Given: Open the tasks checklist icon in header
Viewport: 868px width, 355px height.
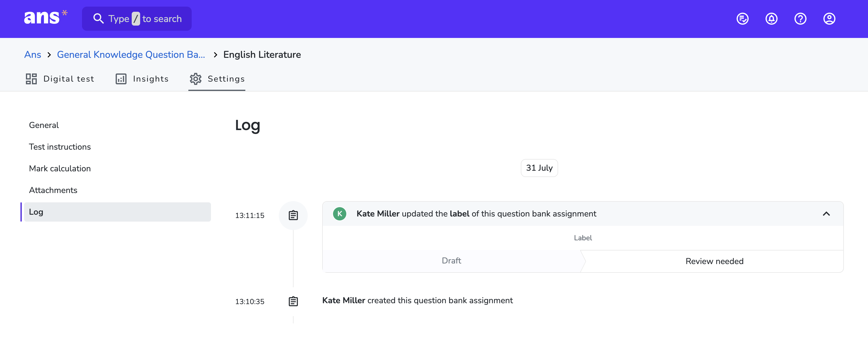Looking at the screenshot, I should 742,18.
